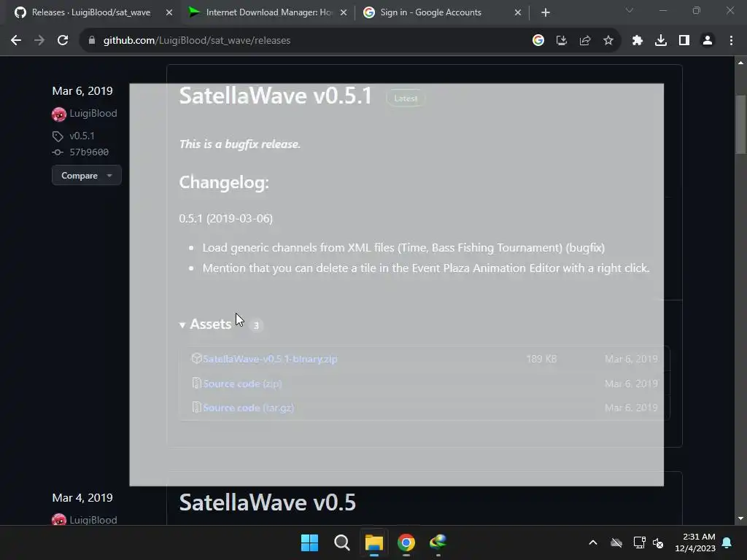Close the Internet Download Manager tab
Image resolution: width=747 pixels, height=560 pixels.
click(344, 13)
